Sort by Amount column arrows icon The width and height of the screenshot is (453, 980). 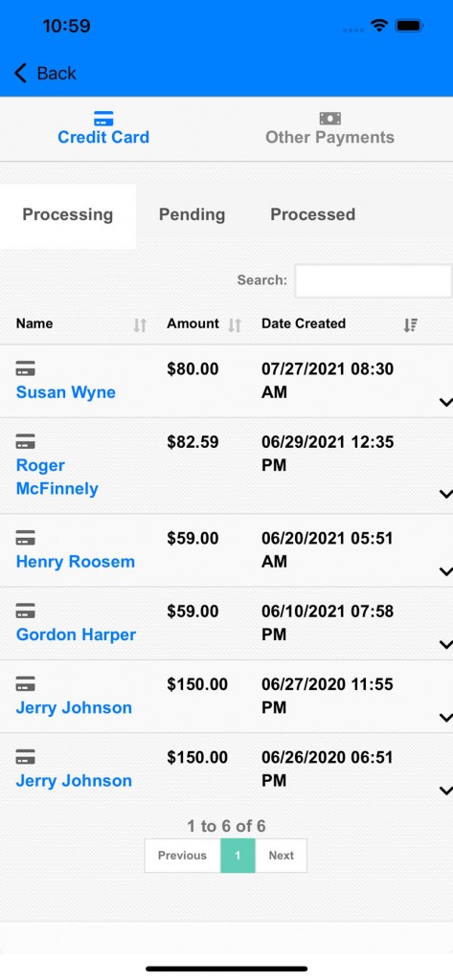click(235, 324)
